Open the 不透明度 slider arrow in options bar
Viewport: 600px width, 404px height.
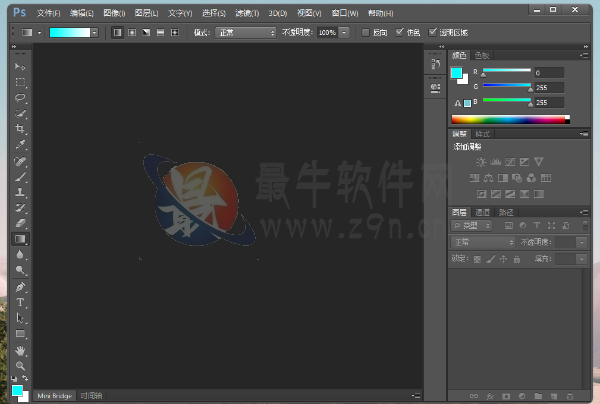point(344,33)
